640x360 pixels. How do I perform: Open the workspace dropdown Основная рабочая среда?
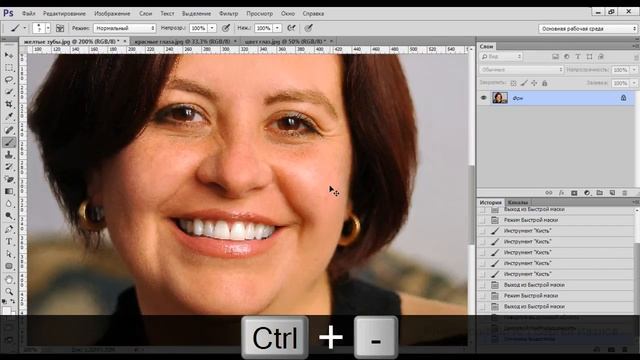(587, 29)
